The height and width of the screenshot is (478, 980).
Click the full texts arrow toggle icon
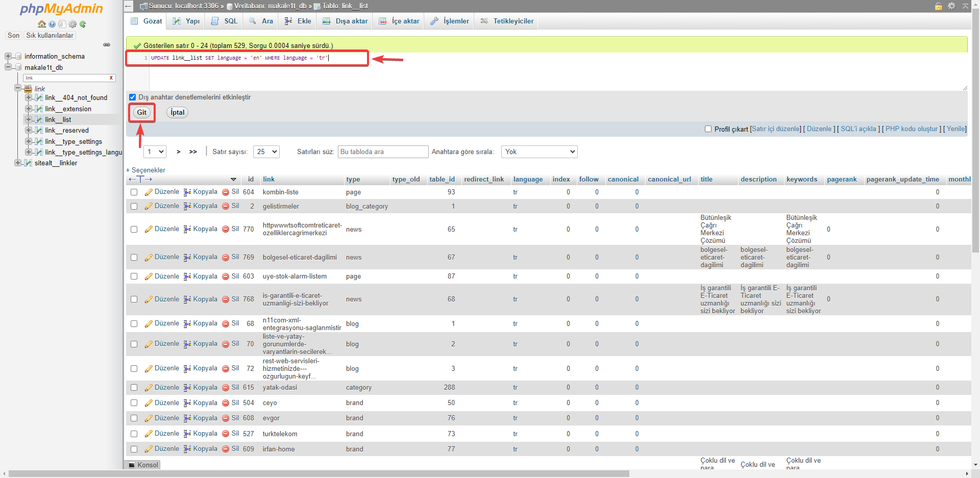140,179
